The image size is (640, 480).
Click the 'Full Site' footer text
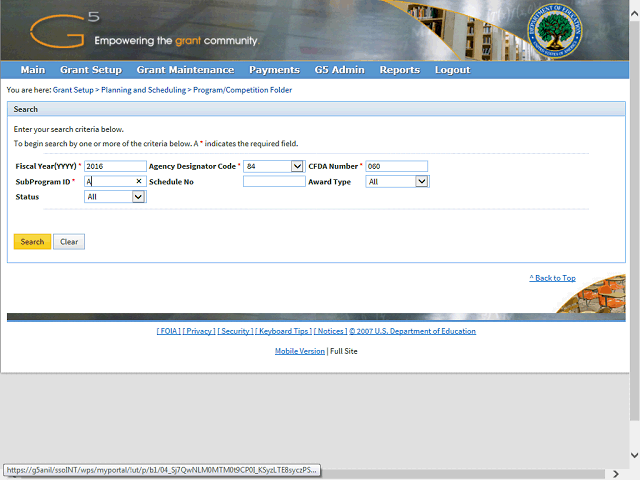click(344, 351)
